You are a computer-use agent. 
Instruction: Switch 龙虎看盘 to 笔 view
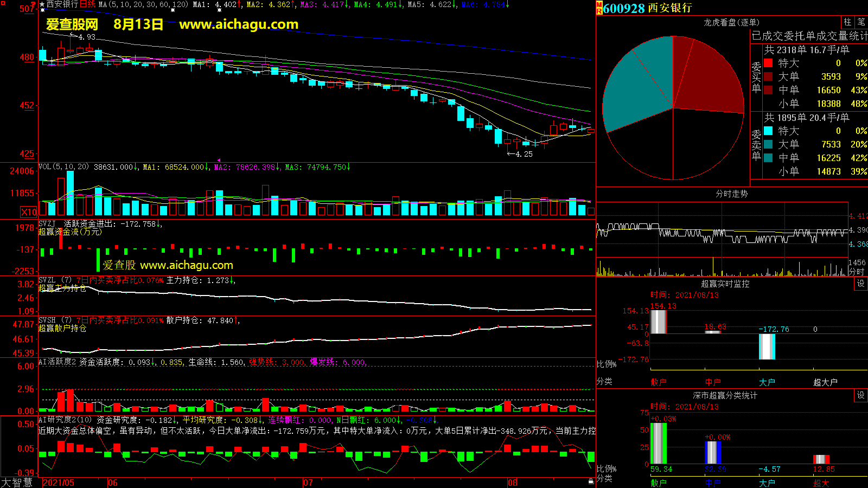pyautogui.click(x=861, y=22)
